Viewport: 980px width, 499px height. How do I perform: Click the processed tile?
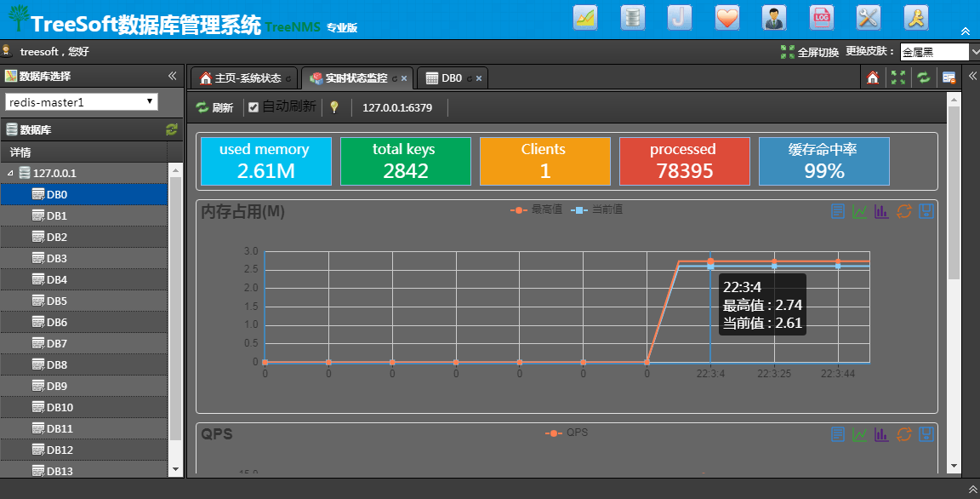tap(684, 161)
